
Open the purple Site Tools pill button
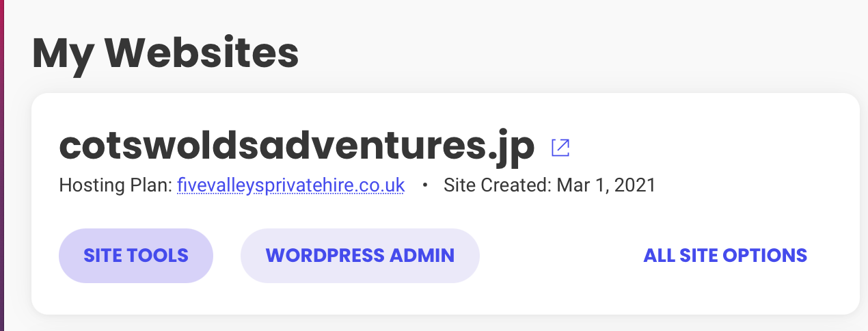tap(136, 256)
